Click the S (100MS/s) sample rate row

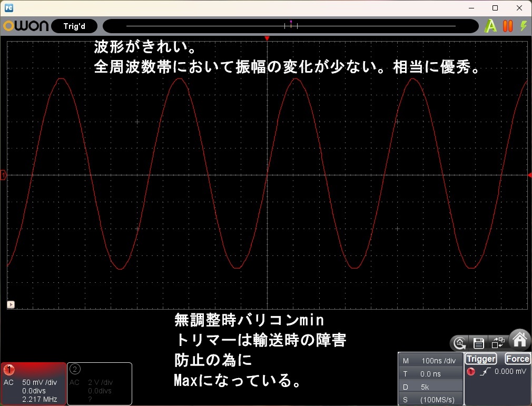click(x=430, y=400)
